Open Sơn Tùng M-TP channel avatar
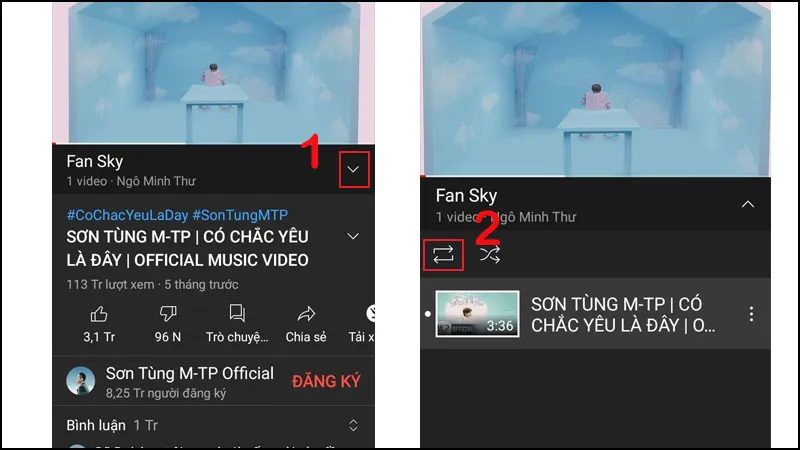The height and width of the screenshot is (450, 800). tap(81, 381)
